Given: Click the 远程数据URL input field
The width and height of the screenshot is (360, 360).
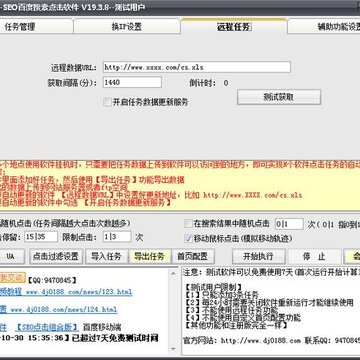Looking at the screenshot, I should (x=197, y=67).
